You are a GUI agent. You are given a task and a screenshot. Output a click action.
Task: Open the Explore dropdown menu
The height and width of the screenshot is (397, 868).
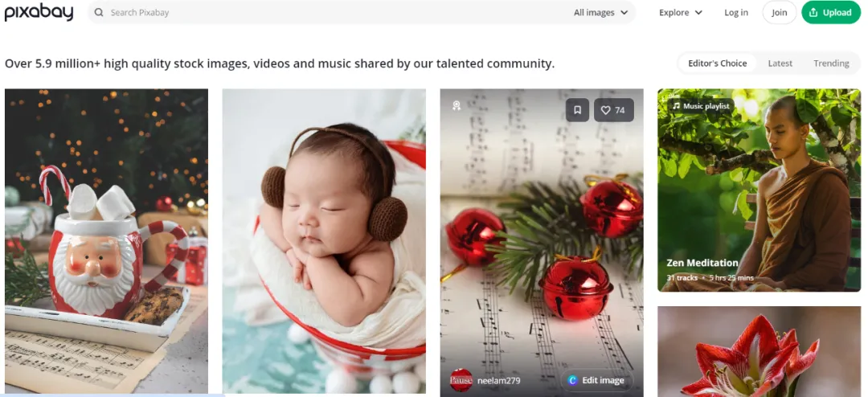681,12
